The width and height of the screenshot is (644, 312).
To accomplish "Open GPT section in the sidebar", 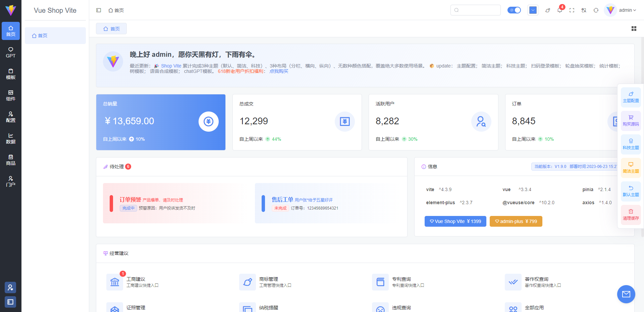I will tap(11, 52).
